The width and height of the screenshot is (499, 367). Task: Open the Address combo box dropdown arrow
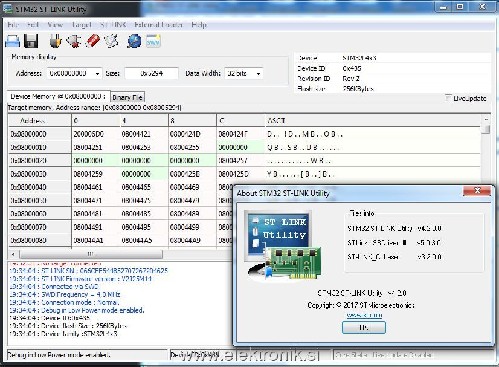tap(97, 74)
